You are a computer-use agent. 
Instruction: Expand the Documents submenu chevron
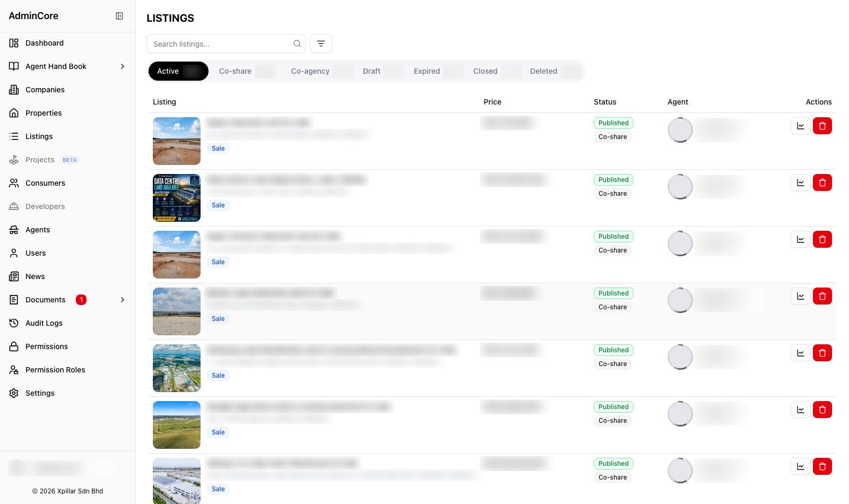point(123,300)
